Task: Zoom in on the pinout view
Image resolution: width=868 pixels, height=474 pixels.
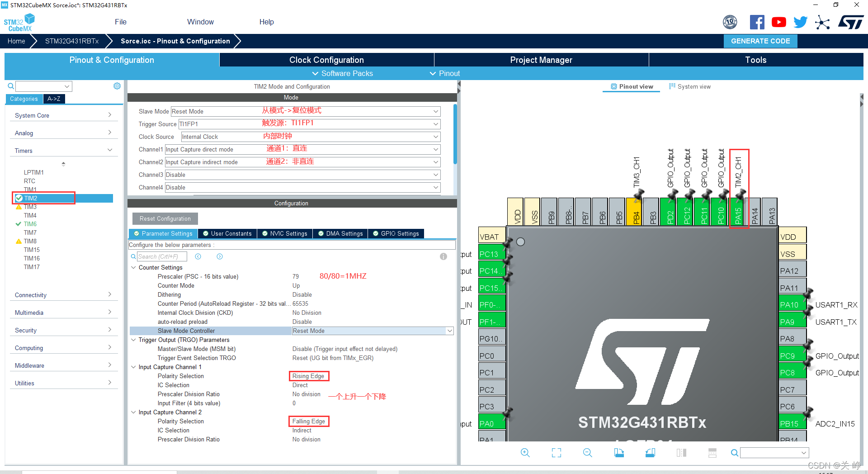Action: click(x=525, y=453)
